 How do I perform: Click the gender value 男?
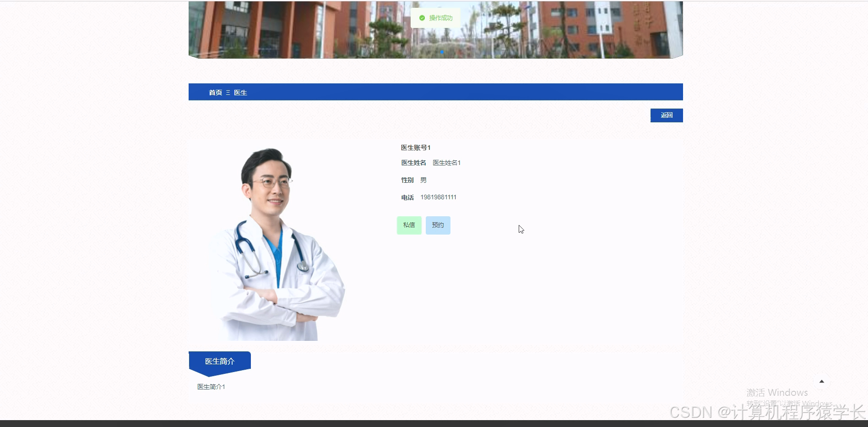(x=423, y=180)
